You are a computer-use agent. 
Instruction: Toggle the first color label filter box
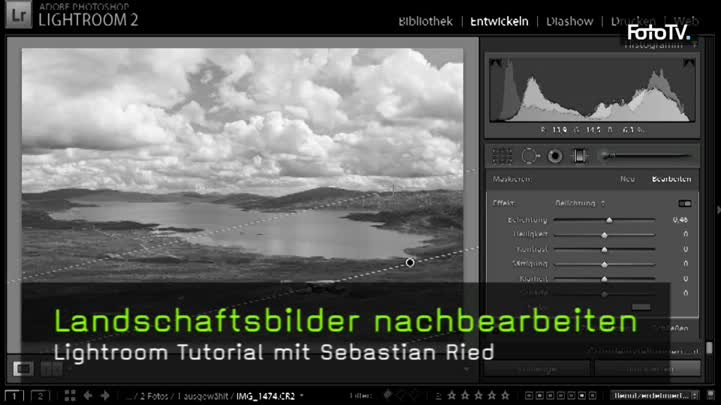[x=529, y=395]
